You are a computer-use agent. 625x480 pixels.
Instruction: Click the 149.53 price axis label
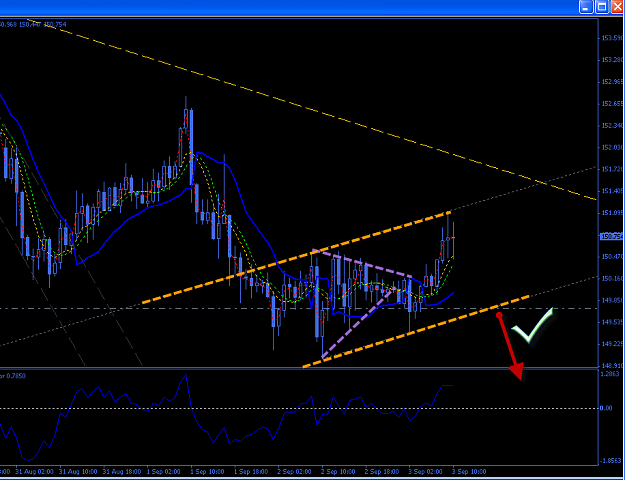pos(613,322)
